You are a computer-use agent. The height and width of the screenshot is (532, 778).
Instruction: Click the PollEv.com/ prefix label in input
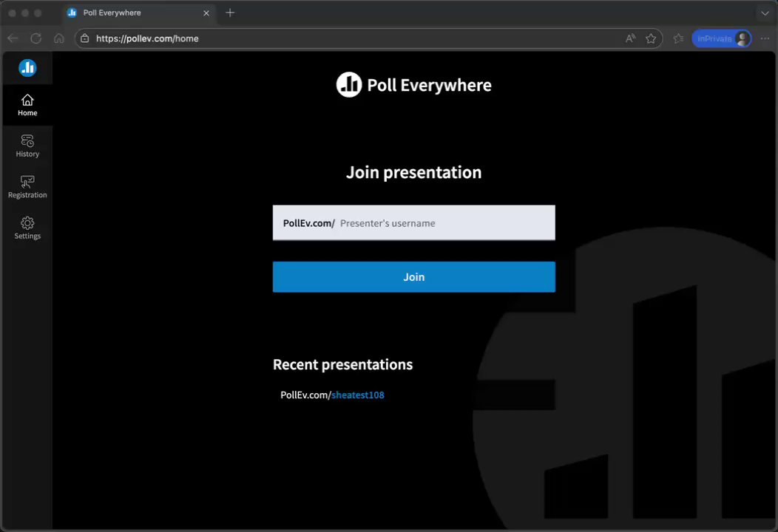308,223
